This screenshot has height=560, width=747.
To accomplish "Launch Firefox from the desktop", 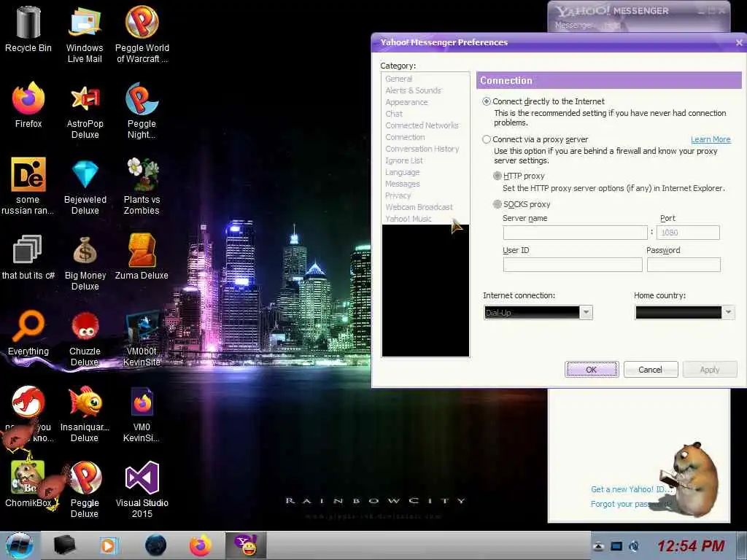I will click(28, 105).
